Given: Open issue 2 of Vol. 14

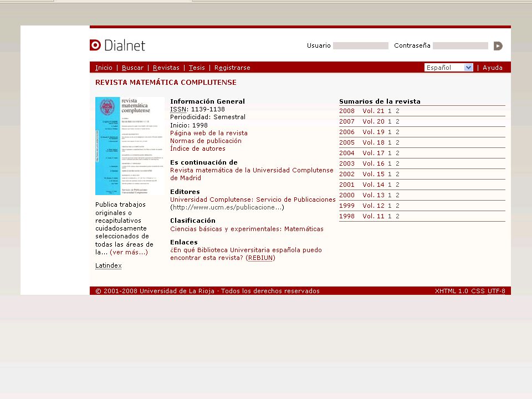Looking at the screenshot, I should pos(398,185).
